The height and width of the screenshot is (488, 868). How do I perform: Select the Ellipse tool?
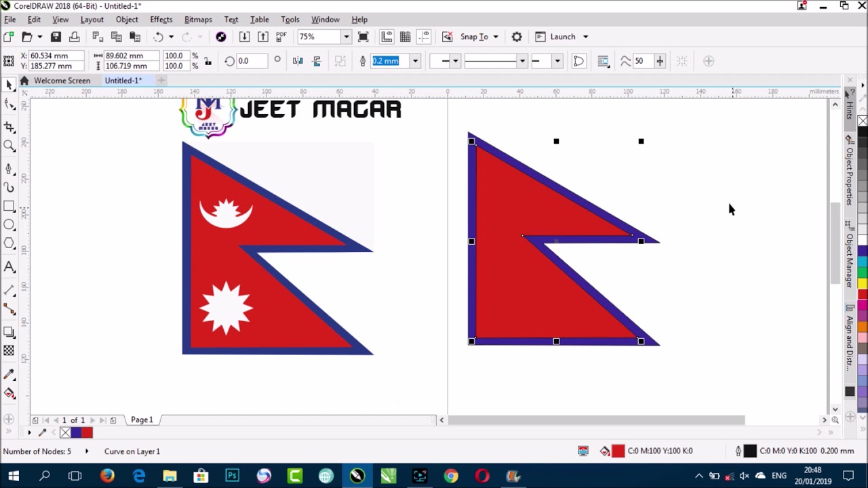pyautogui.click(x=9, y=225)
